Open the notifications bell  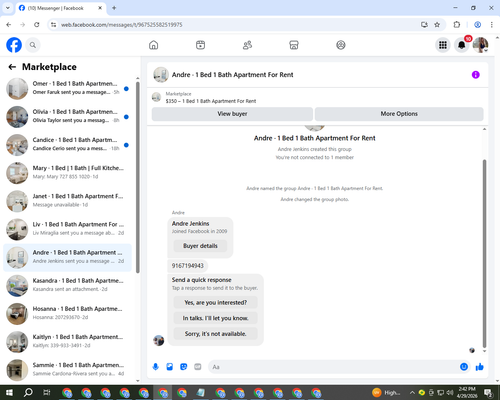click(461, 45)
